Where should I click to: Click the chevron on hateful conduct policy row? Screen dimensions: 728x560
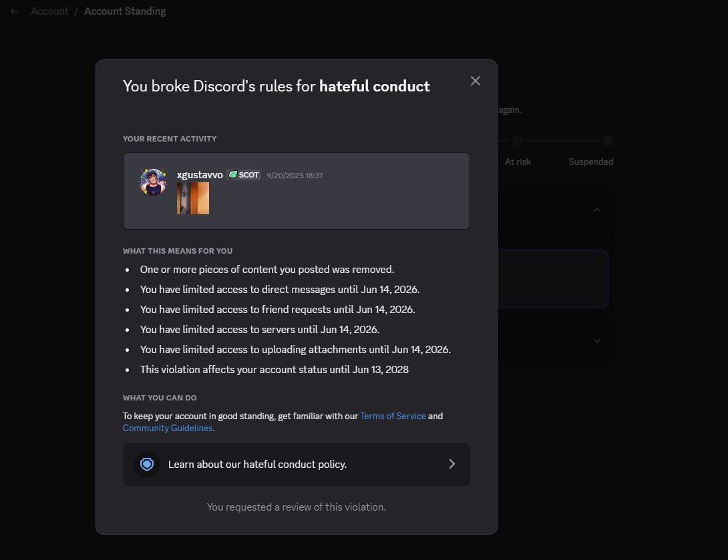pyautogui.click(x=451, y=465)
